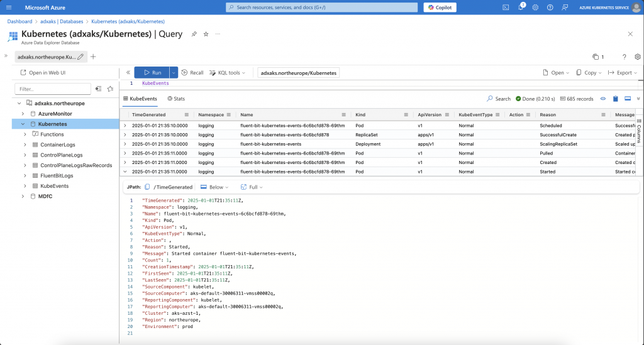Open the Run button dropdown arrow
Viewport: 644px width, 345px height.
coord(174,73)
